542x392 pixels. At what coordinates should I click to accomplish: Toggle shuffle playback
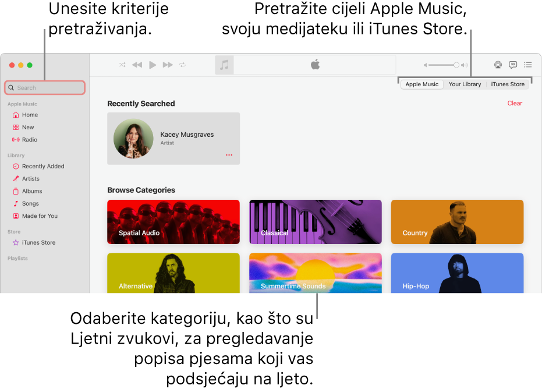click(122, 65)
